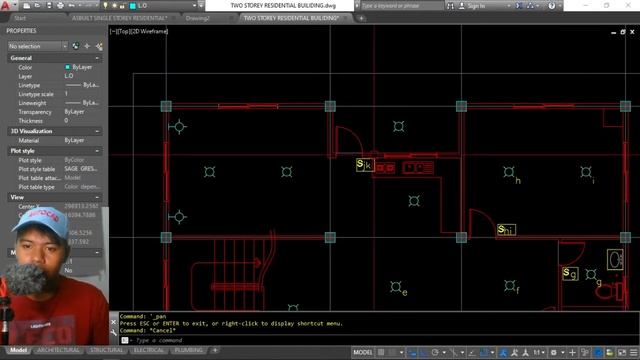The height and width of the screenshot is (360, 640).
Task: Click the [-] viewport control label
Action: (x=113, y=31)
